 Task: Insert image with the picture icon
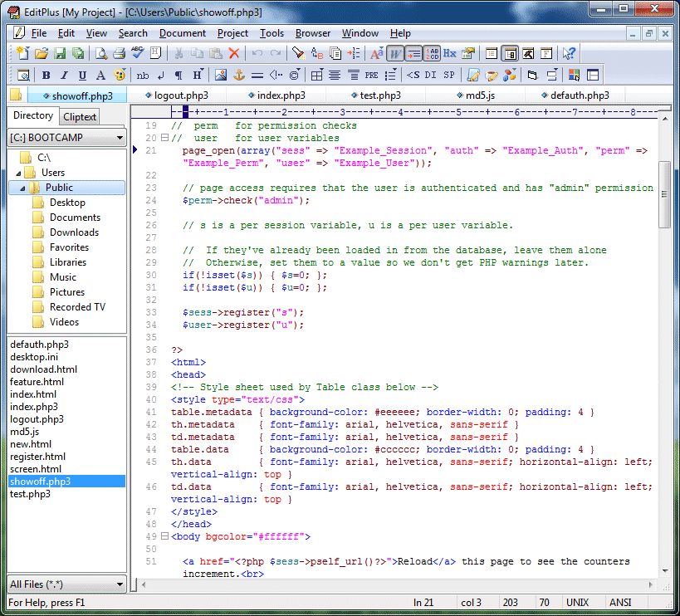pos(220,76)
